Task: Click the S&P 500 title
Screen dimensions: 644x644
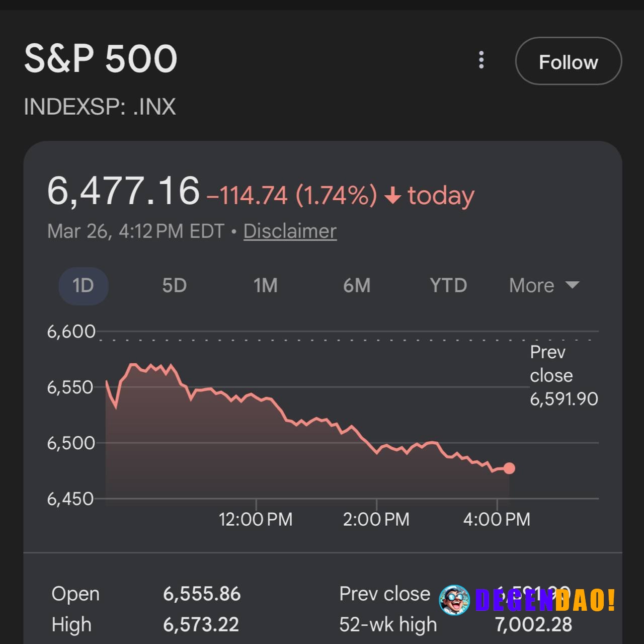Action: click(x=101, y=58)
